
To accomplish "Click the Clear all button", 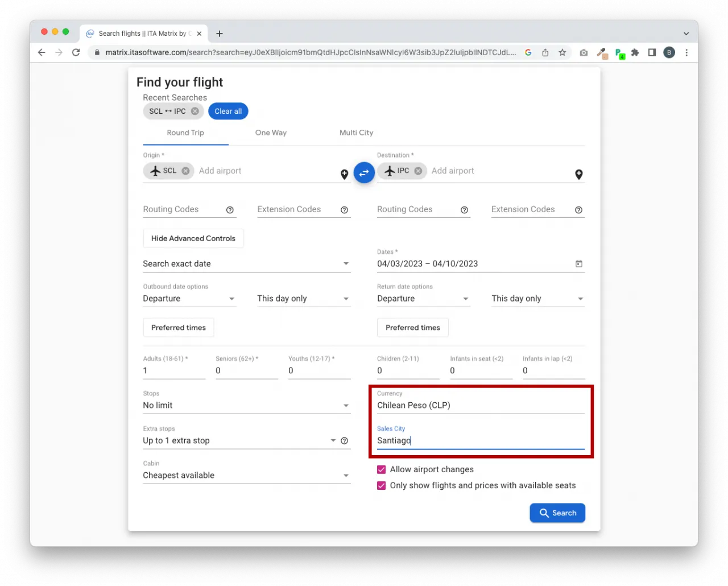I will (228, 112).
